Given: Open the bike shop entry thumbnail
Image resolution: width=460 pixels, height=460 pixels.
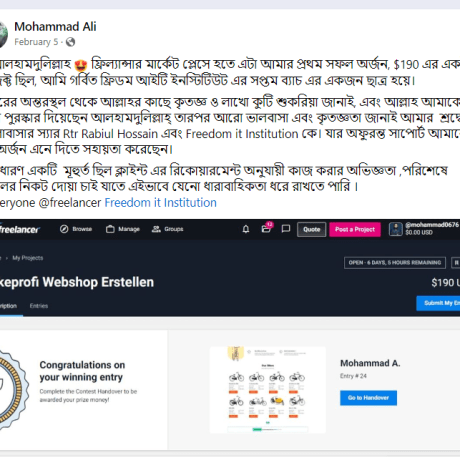Looking at the screenshot, I should (268, 390).
